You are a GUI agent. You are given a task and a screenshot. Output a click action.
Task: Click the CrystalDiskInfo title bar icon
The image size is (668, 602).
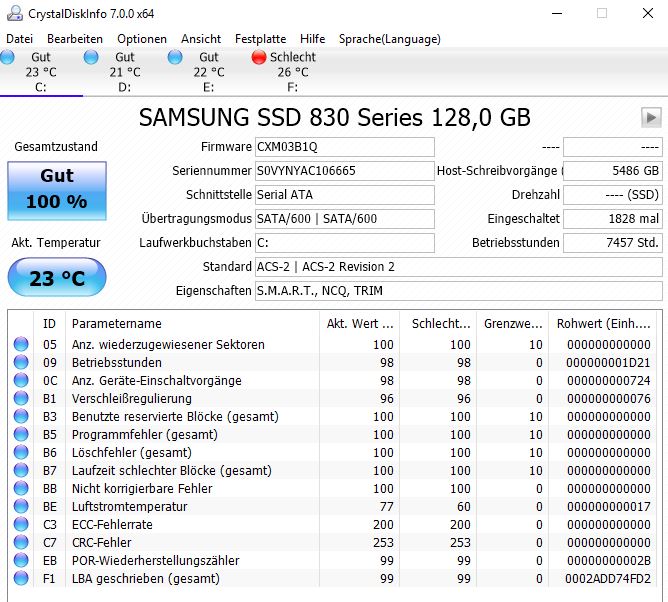pos(15,13)
